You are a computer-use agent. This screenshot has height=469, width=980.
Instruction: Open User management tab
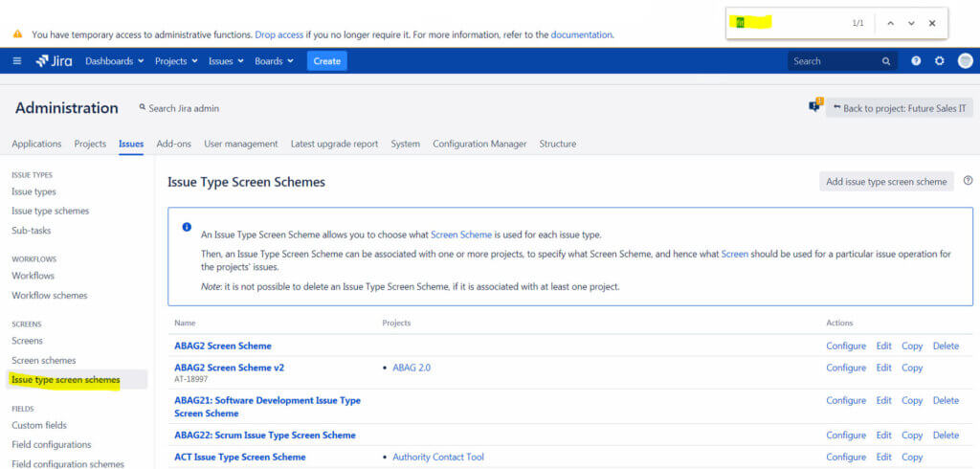240,144
